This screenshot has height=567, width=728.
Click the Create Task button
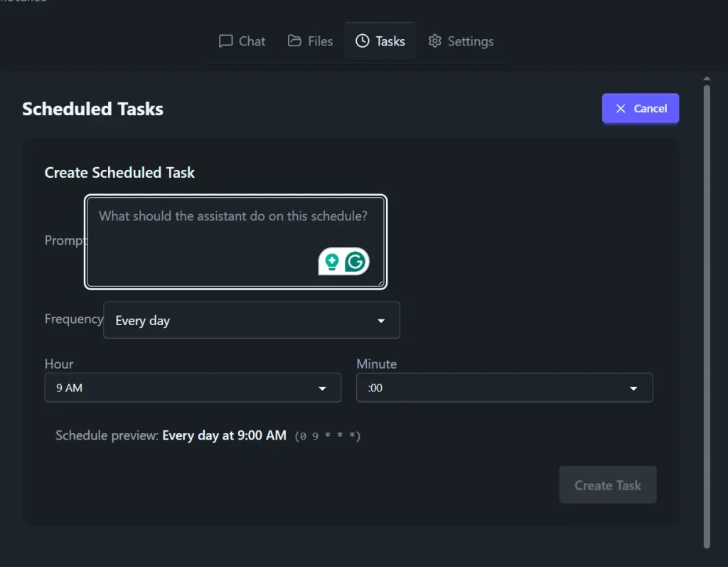[x=607, y=484]
